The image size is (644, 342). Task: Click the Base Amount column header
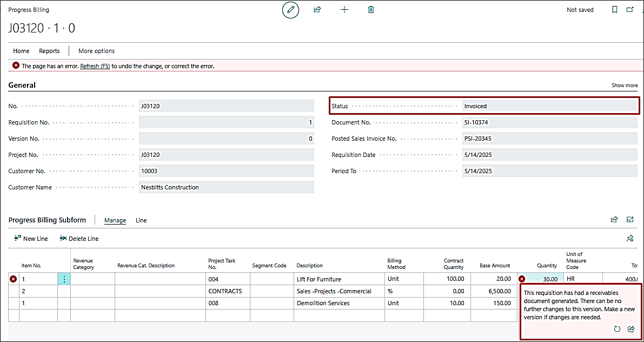(x=495, y=266)
